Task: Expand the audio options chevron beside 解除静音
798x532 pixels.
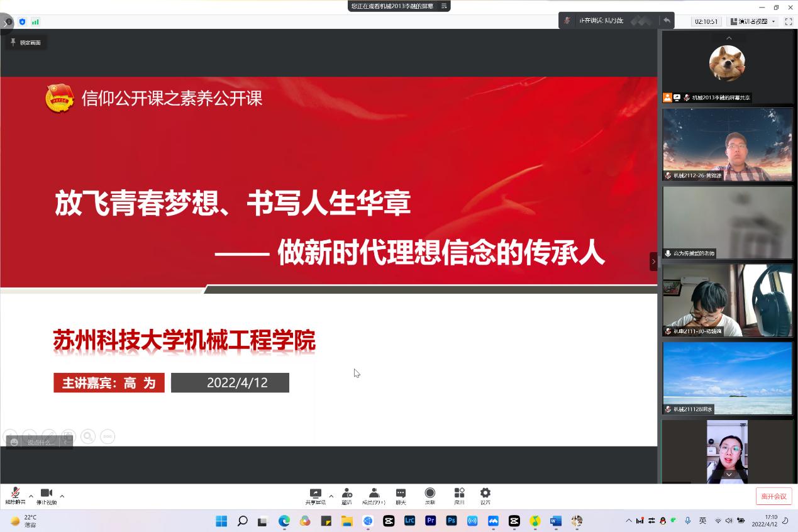Action: coord(30,496)
